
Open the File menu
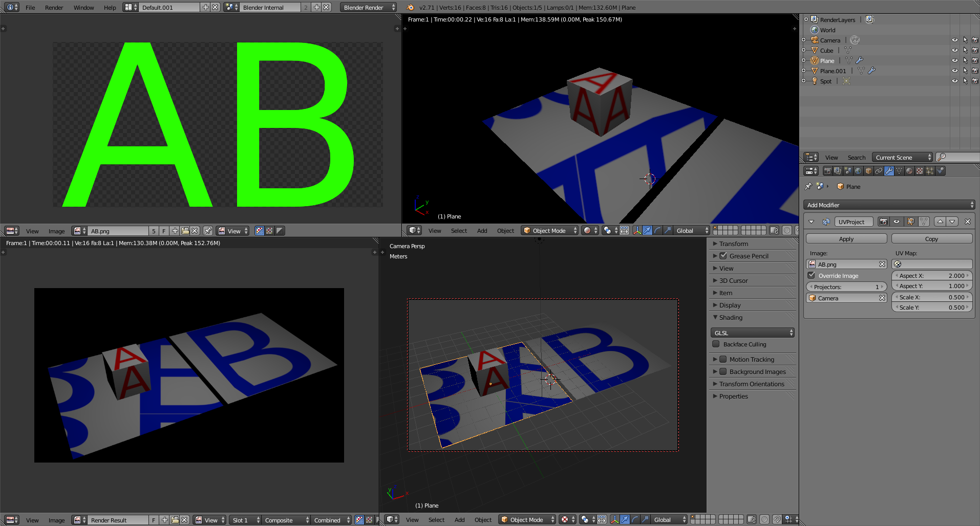tap(30, 7)
